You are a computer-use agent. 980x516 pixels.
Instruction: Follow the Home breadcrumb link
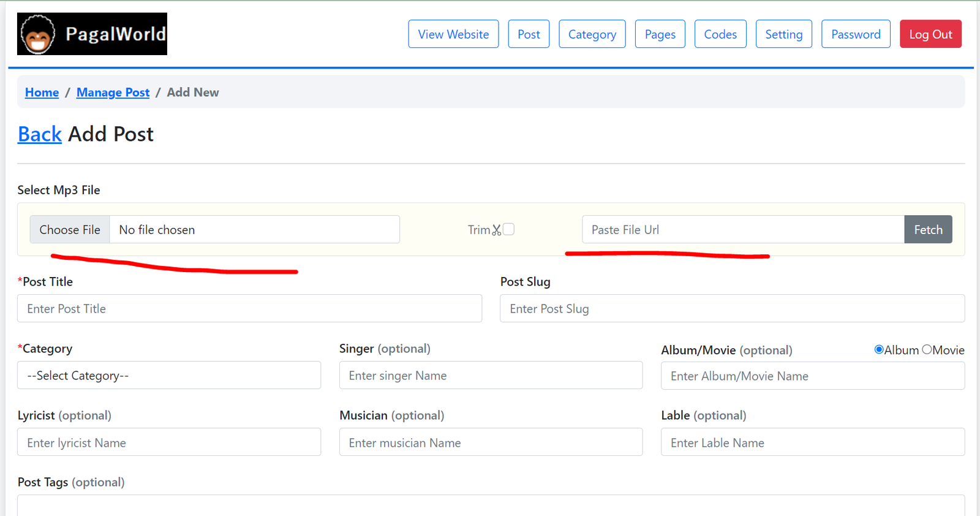[42, 93]
